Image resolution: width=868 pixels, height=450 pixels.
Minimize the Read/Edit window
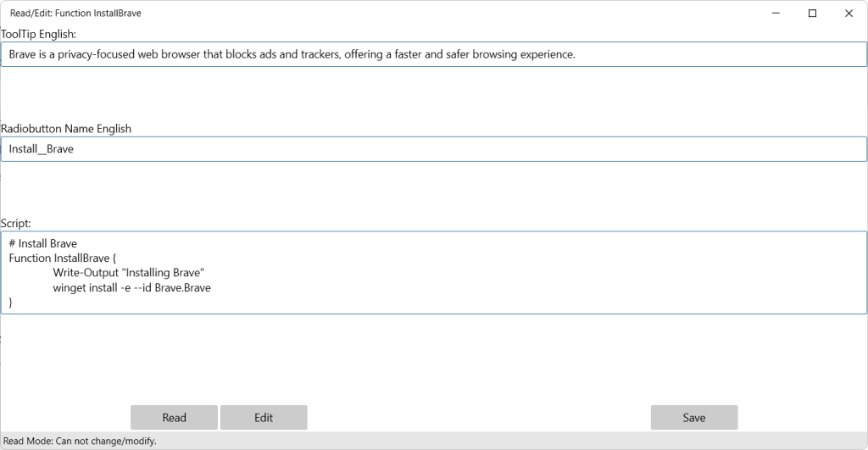[776, 14]
